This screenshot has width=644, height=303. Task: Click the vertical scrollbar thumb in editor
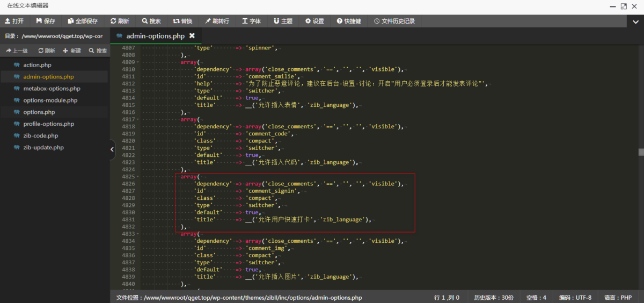click(640, 152)
